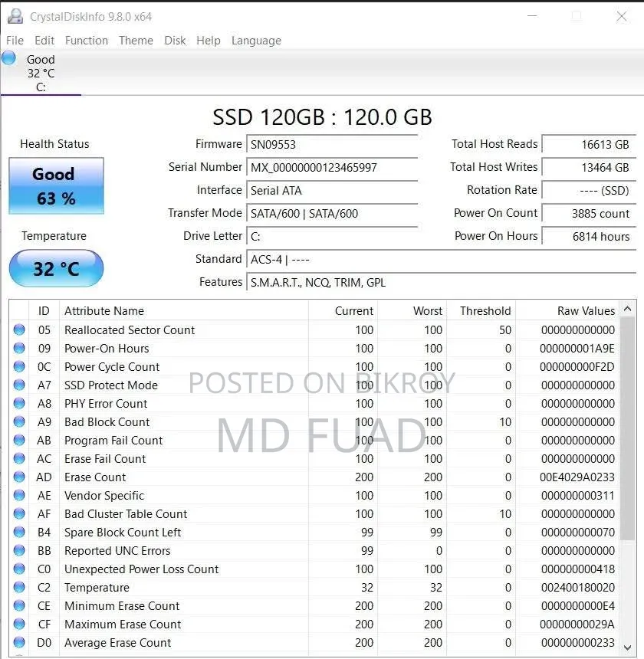Click status orb for C2 Temperature row
The image size is (644, 659).
(19, 587)
